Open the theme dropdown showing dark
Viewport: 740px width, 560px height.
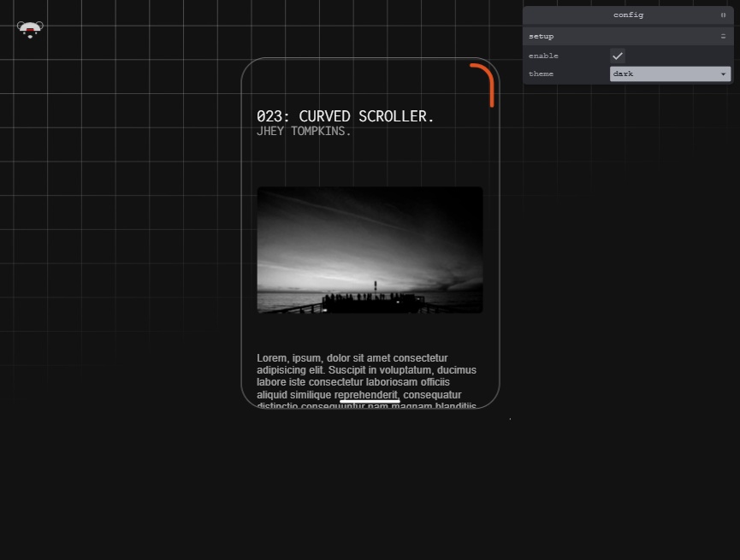click(670, 74)
